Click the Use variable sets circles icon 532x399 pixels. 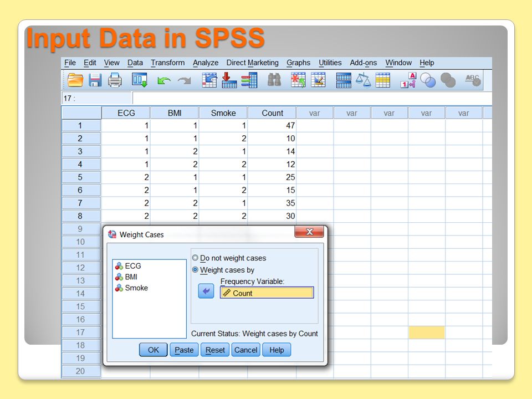pos(428,80)
